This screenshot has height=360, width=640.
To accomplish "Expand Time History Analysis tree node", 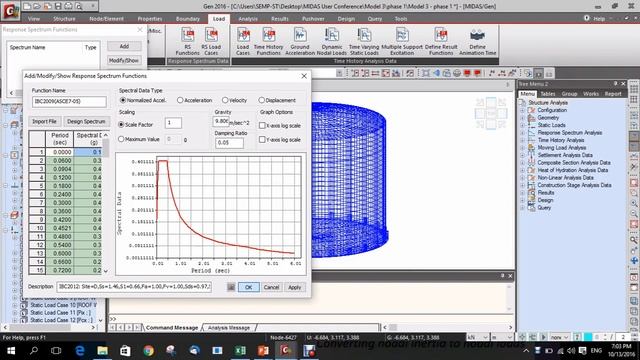I will pos(522,140).
